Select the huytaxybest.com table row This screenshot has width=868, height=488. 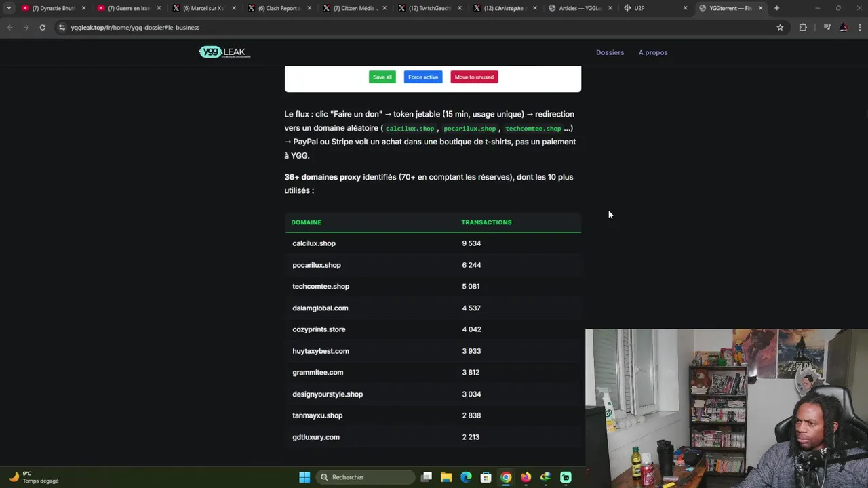[x=433, y=351]
